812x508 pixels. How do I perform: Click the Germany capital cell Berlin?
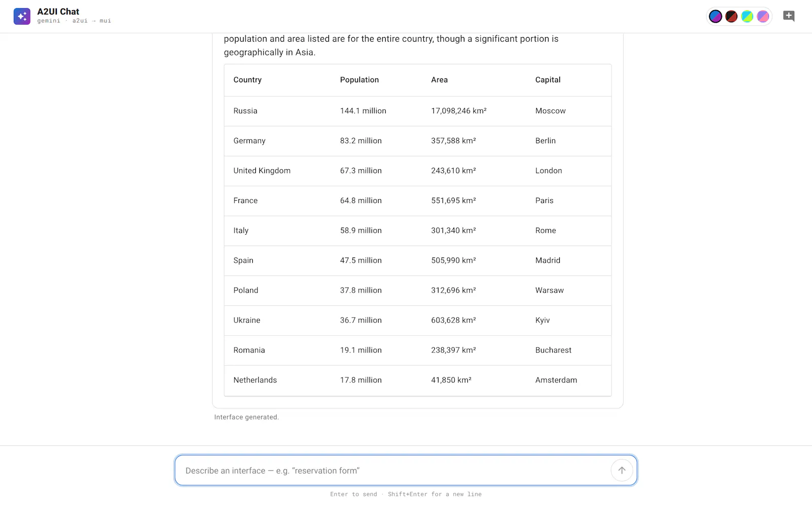(x=545, y=141)
